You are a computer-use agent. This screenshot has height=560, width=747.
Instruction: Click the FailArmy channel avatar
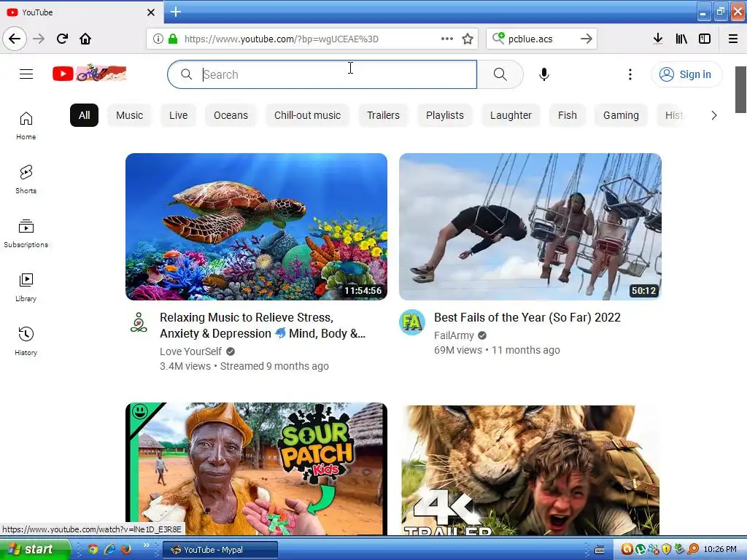[412, 322]
